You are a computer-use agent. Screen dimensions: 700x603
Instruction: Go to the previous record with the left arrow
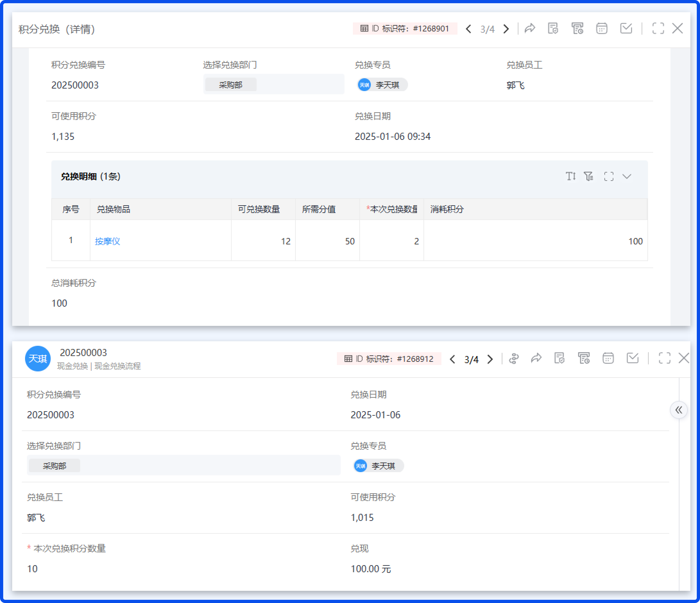(469, 29)
